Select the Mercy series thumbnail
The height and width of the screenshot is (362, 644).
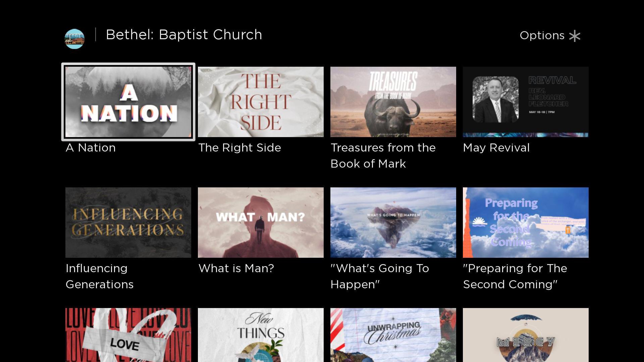tap(526, 335)
